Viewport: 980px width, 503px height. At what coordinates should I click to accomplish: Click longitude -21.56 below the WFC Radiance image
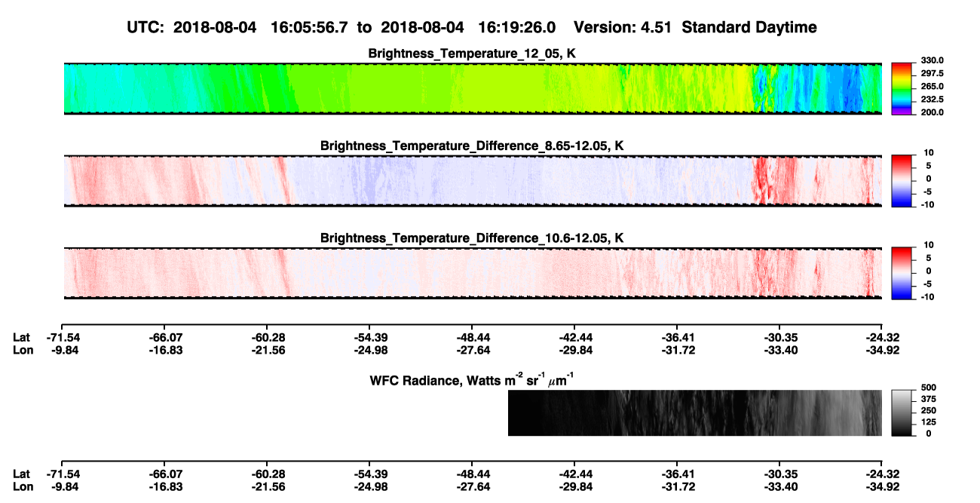point(267,486)
